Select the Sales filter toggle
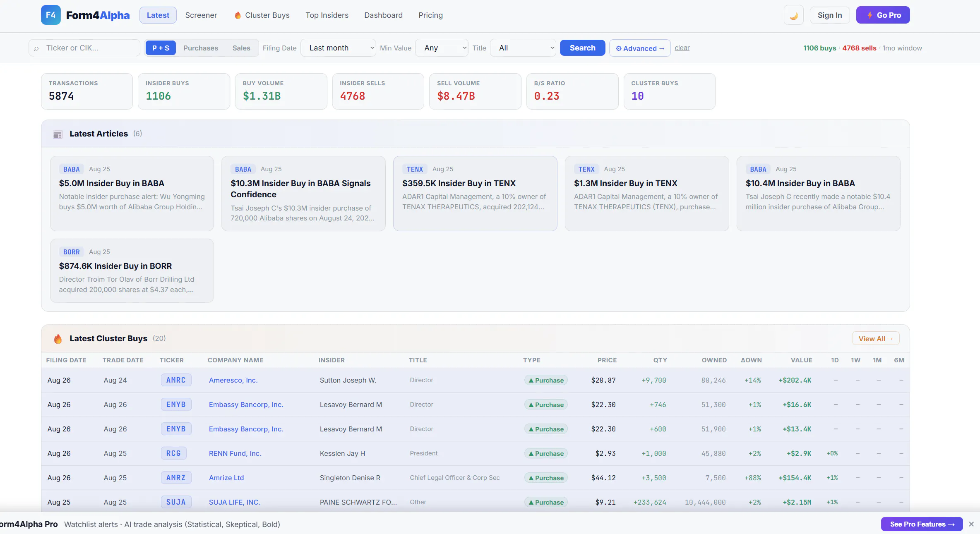 pos(241,48)
